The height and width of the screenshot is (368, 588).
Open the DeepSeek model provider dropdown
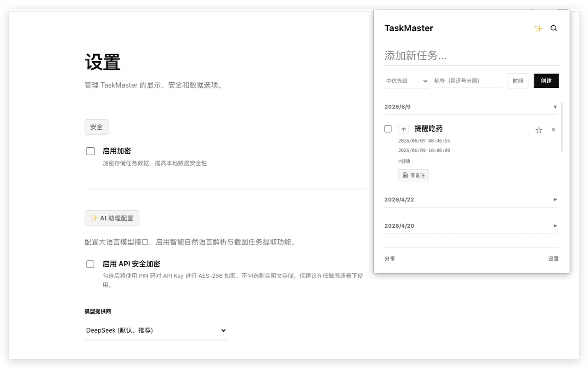pyautogui.click(x=156, y=330)
